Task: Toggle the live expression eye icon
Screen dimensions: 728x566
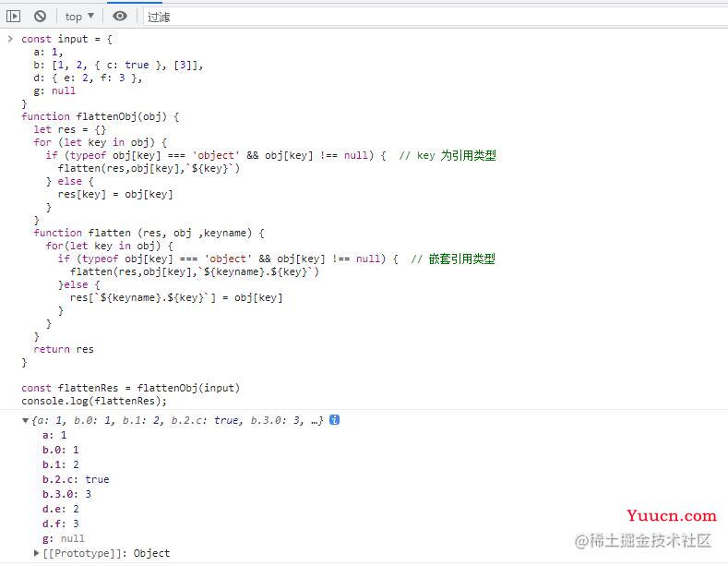Action: coord(120,17)
